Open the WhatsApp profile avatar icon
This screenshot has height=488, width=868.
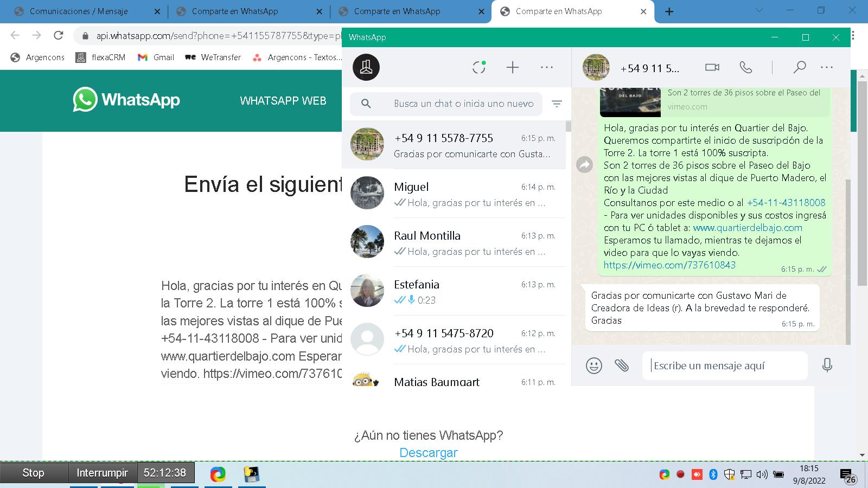point(366,67)
